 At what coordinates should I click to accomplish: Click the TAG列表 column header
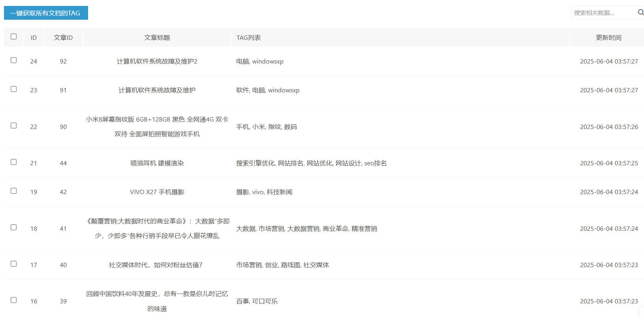point(400,37)
